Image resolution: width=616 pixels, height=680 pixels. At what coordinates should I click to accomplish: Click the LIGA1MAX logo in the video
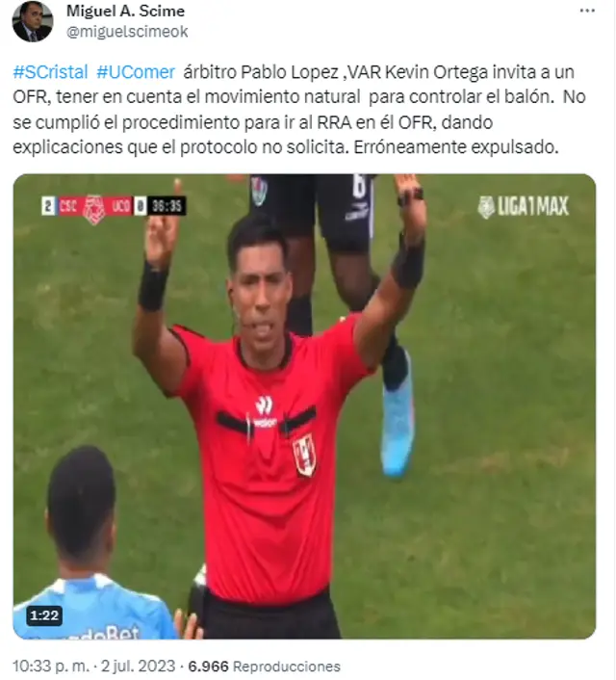(523, 206)
